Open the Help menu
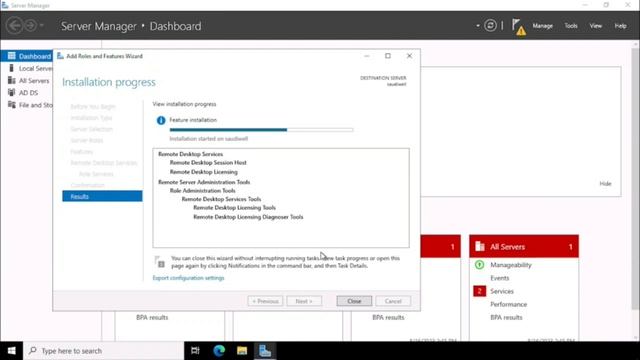Screen dimensions: 640x360 click(x=620, y=26)
